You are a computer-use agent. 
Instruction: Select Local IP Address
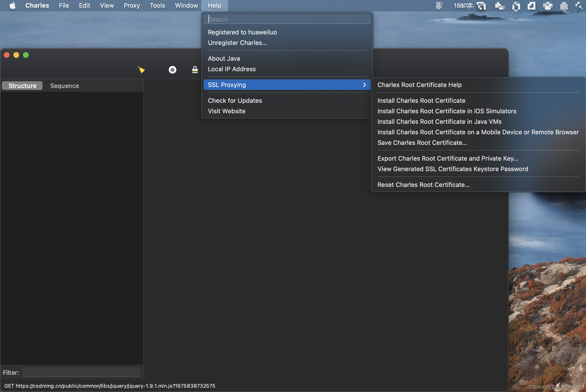(287, 69)
